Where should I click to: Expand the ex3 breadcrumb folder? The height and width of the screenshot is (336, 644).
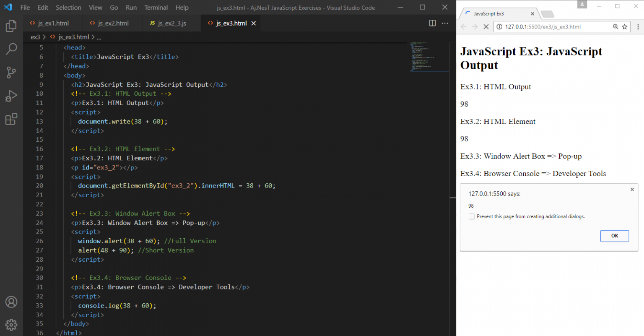click(x=35, y=37)
